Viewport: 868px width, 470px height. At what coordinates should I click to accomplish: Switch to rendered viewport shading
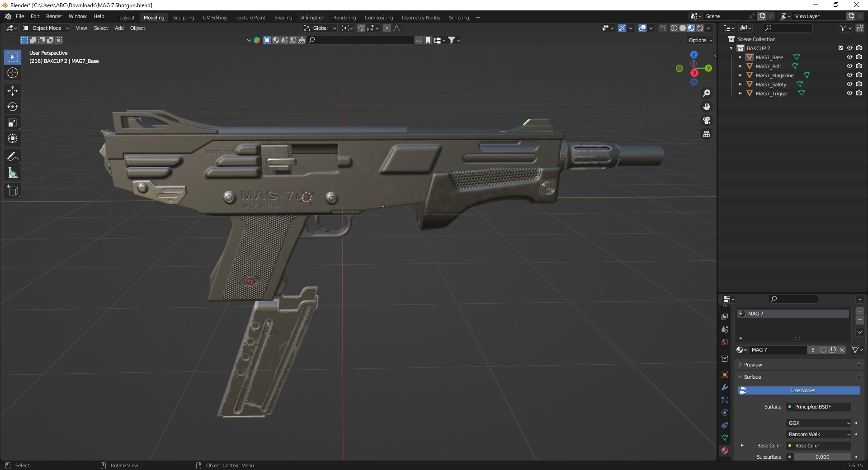coord(700,28)
